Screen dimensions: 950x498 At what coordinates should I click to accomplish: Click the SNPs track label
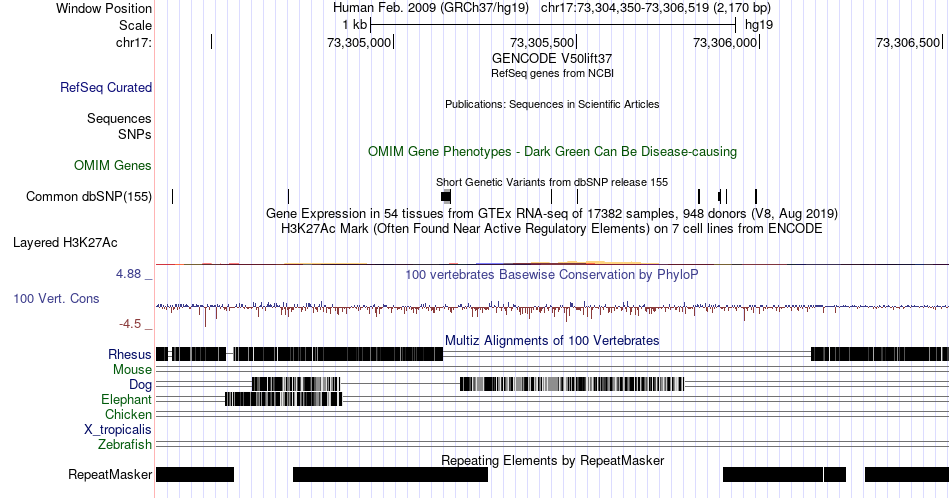135,134
